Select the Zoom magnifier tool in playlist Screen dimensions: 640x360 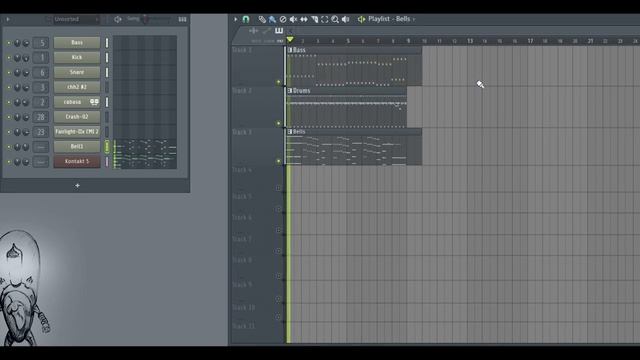335,19
